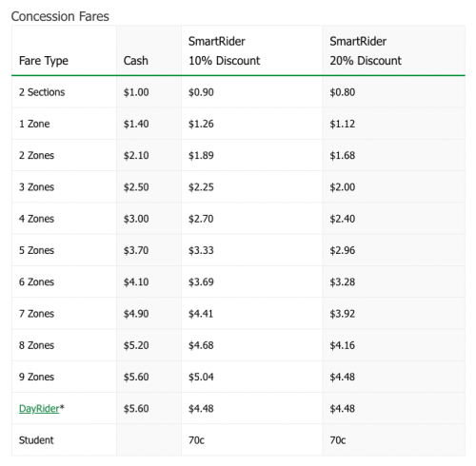Viewport: 476px width, 466px height.
Task: Click the 2 Sections 20% discount fare $0.80
Action: coord(343,92)
